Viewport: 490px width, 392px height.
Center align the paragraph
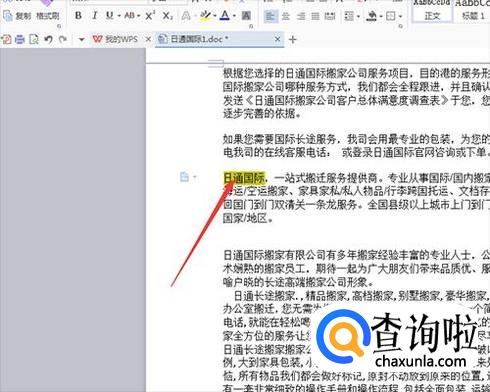[286, 16]
